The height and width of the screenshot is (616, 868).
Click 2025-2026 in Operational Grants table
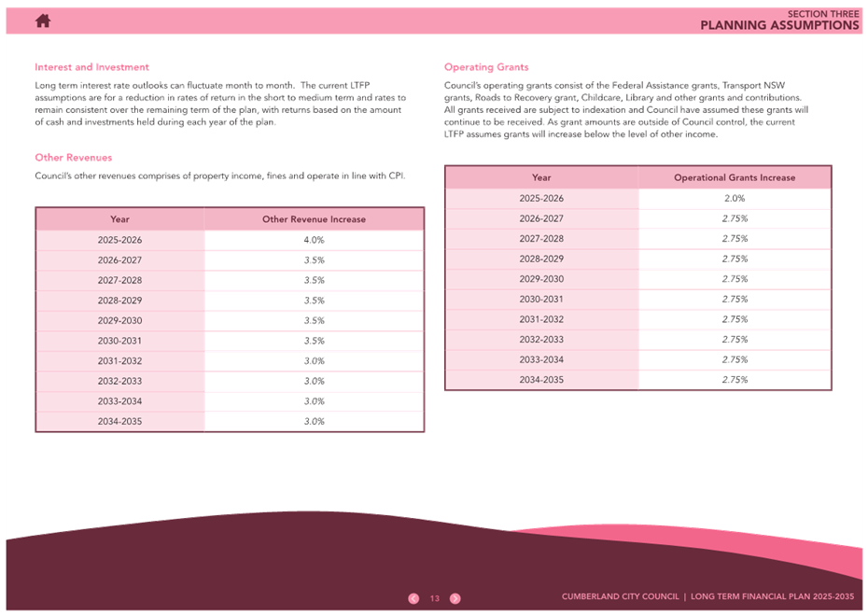[541, 198]
